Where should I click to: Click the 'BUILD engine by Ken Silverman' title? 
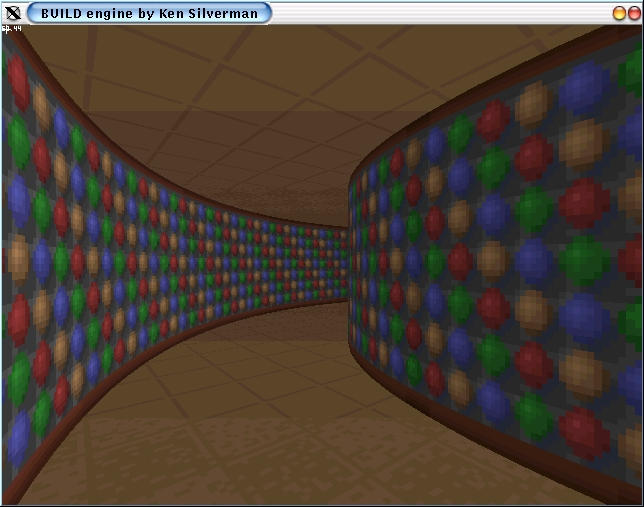(x=150, y=14)
